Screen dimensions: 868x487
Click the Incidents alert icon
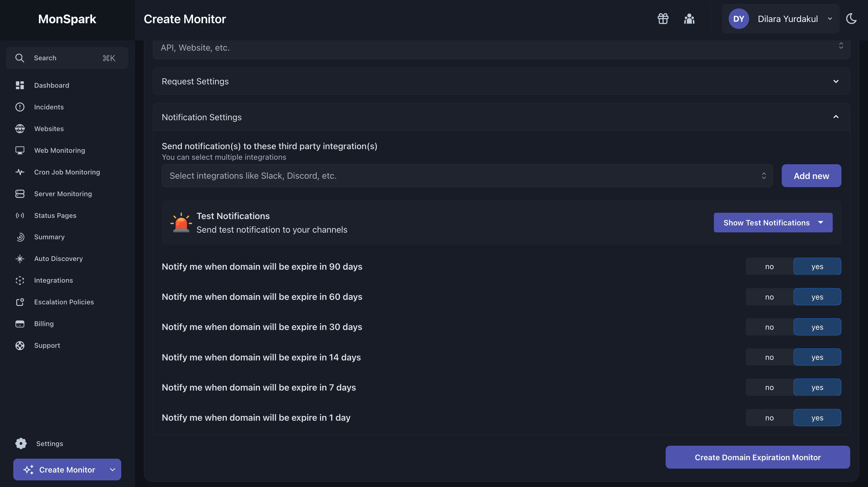20,107
